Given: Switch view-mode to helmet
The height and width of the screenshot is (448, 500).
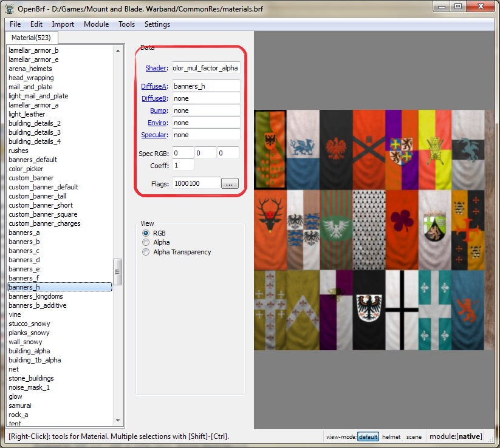Looking at the screenshot, I should tap(391, 436).
